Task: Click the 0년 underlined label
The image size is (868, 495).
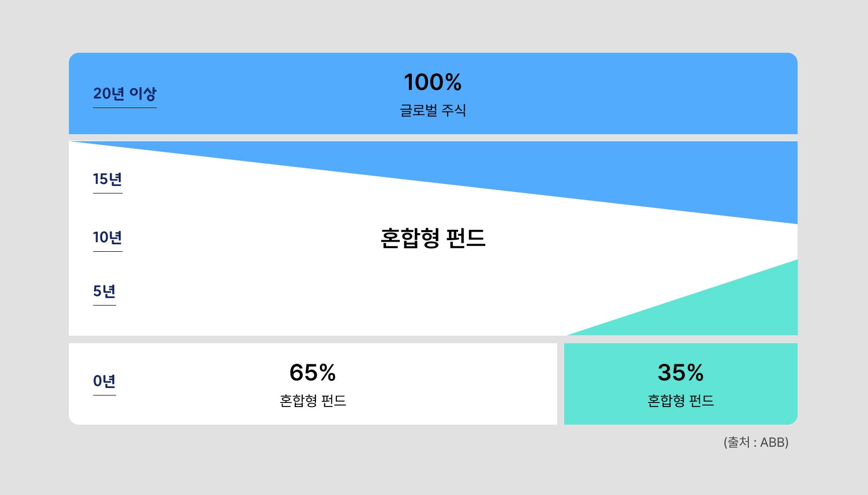Action: (105, 381)
